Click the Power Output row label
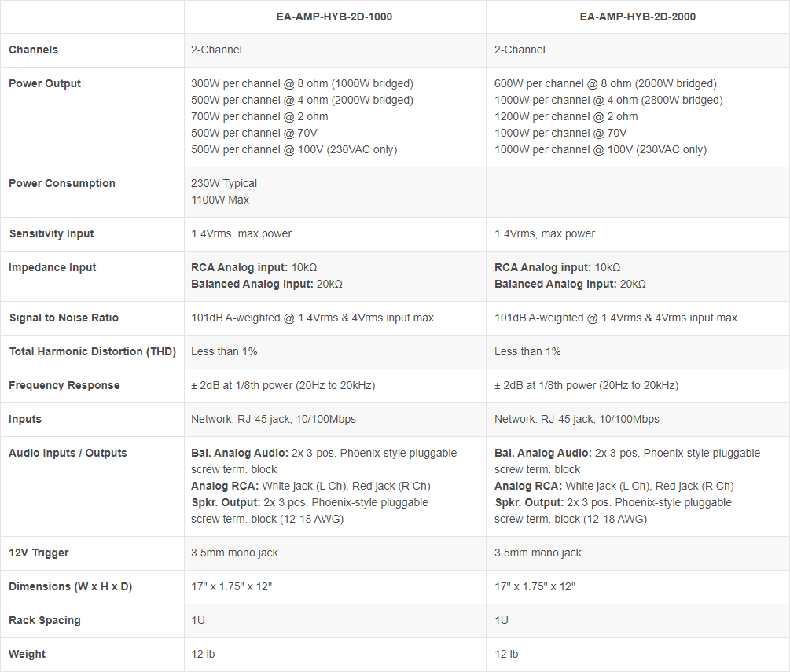Viewport: 790px width, 672px height. tap(45, 83)
